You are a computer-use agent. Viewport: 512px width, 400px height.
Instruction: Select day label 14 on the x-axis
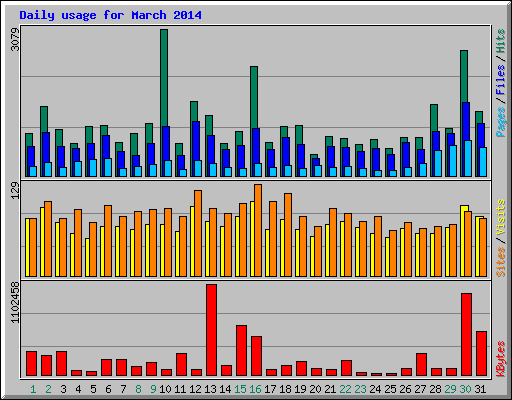point(225,389)
